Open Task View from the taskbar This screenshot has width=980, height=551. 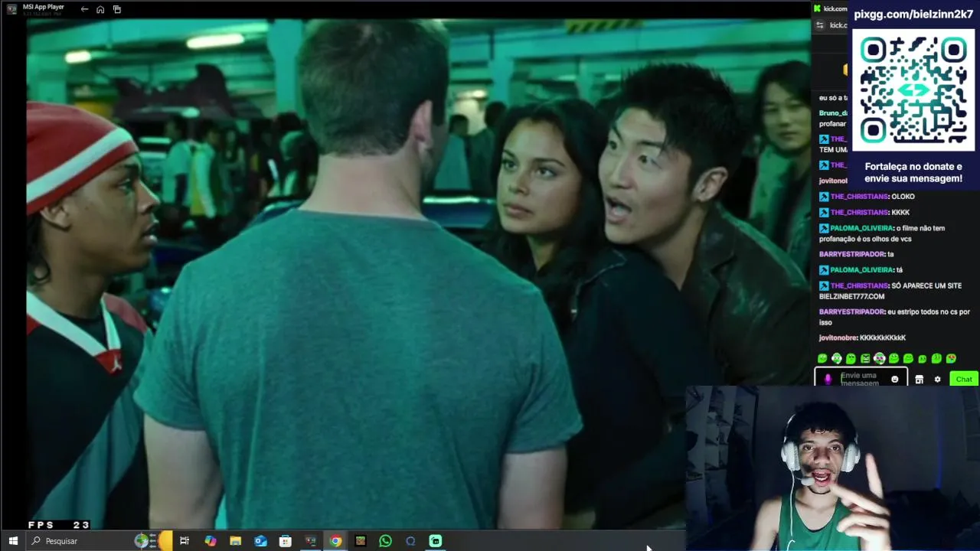coord(185,541)
